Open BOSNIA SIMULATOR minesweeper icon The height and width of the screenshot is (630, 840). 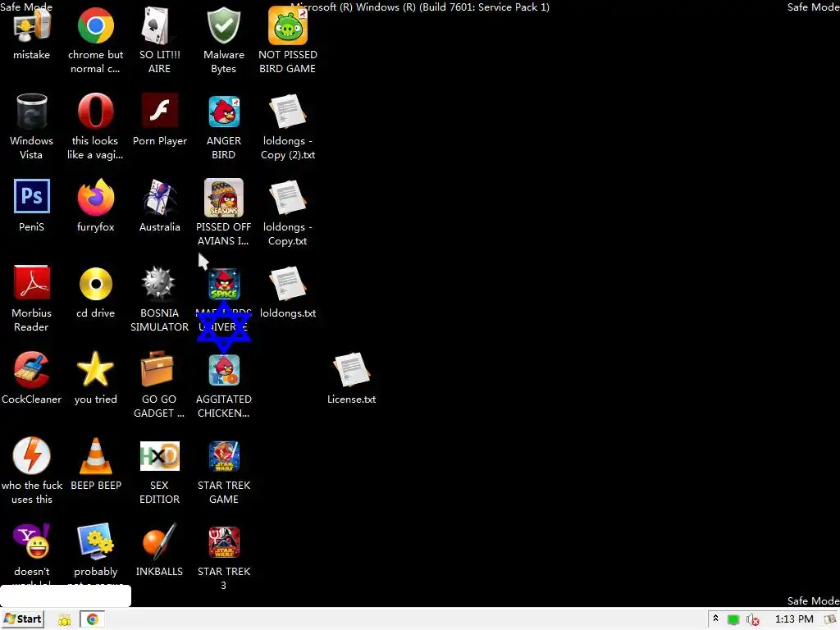coord(158,282)
